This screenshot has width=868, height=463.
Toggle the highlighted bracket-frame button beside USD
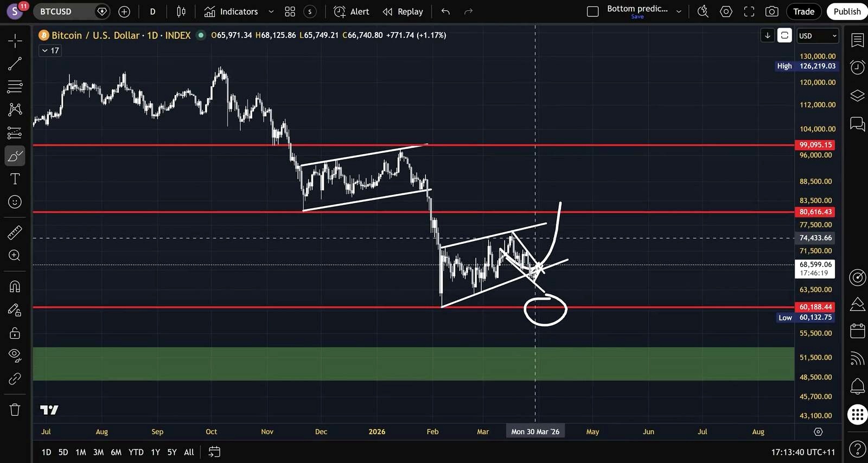[784, 35]
